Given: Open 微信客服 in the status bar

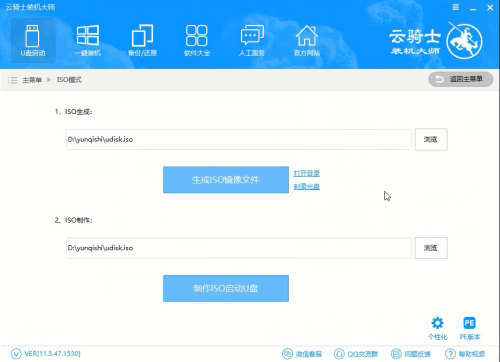Looking at the screenshot, I should pos(302,354).
